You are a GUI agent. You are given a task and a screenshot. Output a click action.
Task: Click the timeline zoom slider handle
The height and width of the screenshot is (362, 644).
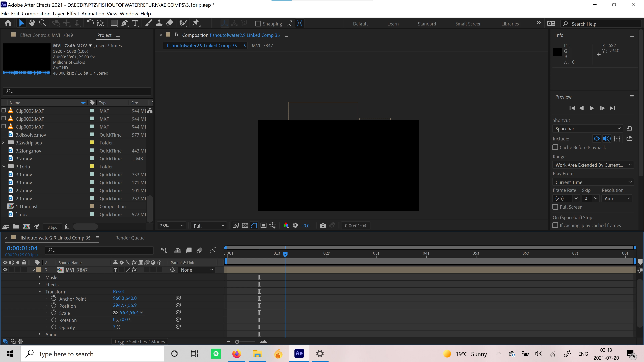[x=237, y=342]
